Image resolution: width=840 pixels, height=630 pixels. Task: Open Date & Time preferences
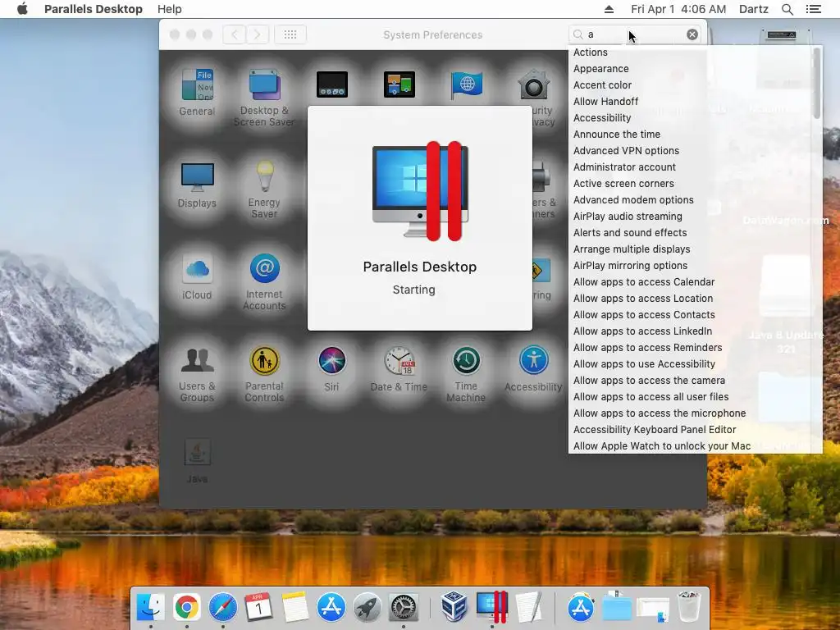pyautogui.click(x=399, y=368)
